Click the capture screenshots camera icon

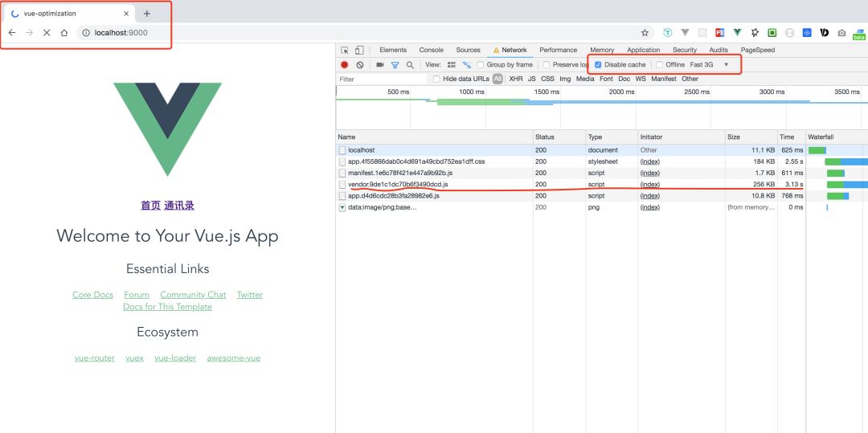pyautogui.click(x=380, y=64)
